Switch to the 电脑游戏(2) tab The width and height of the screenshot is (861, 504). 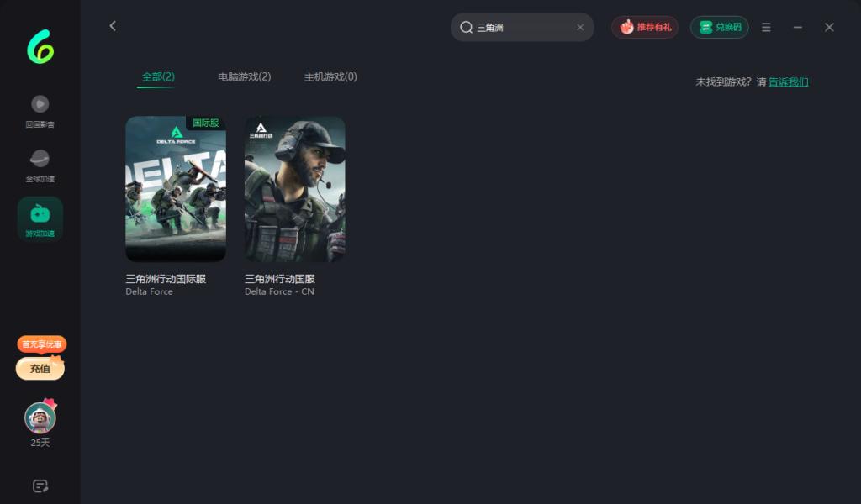(245, 76)
